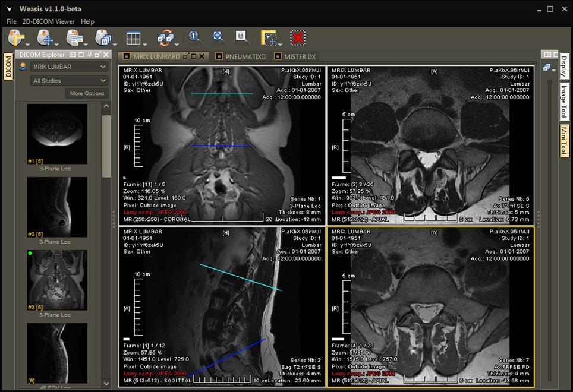Toggle pin on DICOM Explorer panel
Viewport: 573px width, 392px height.
click(89, 55)
